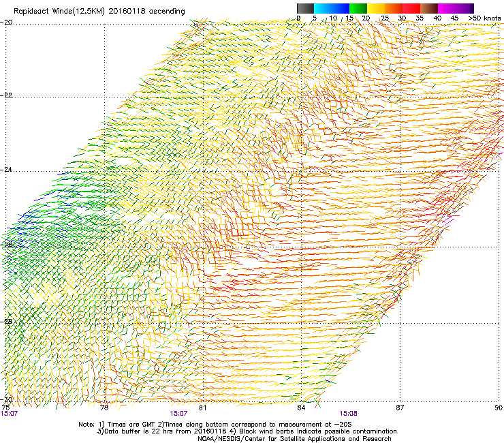Click the purple "15:07" time nearest longitude 81
The image size is (504, 443).
point(178,414)
